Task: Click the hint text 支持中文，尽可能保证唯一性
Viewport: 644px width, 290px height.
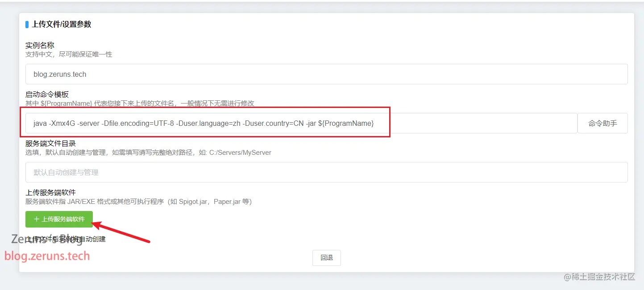Action: point(69,54)
